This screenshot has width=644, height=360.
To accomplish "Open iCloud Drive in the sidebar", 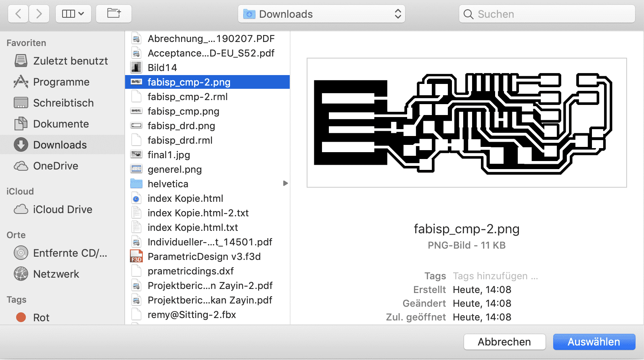I will 62,209.
